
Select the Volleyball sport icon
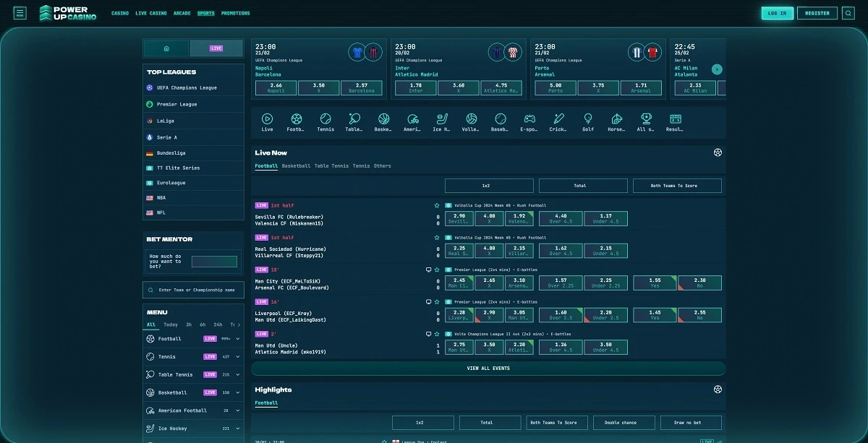coord(471,119)
